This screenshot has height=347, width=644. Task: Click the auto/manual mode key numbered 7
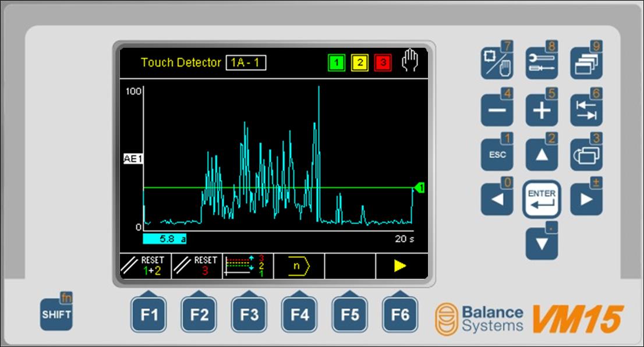click(497, 60)
